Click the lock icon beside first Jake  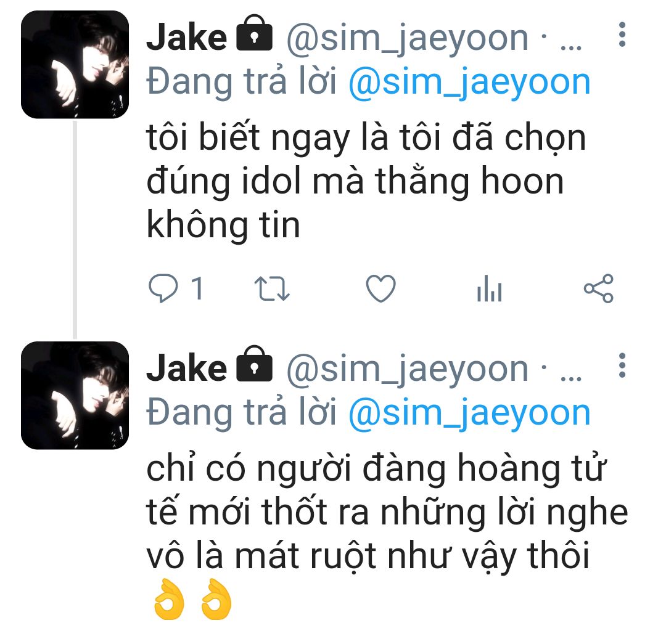254,33
